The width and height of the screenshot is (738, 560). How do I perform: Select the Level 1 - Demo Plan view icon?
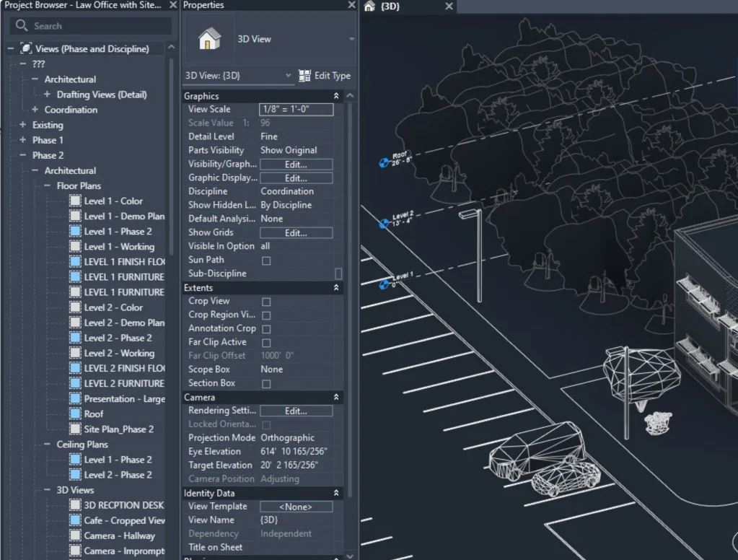pyautogui.click(x=75, y=216)
